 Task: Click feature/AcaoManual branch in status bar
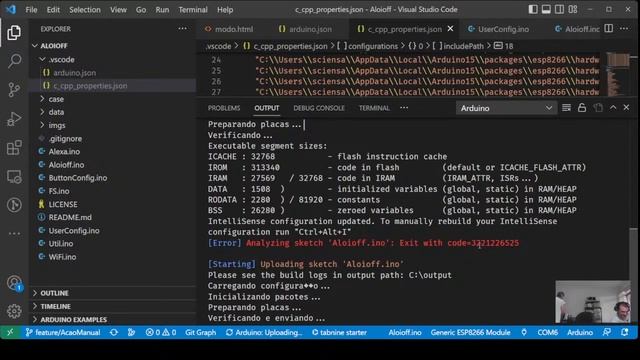pyautogui.click(x=63, y=332)
